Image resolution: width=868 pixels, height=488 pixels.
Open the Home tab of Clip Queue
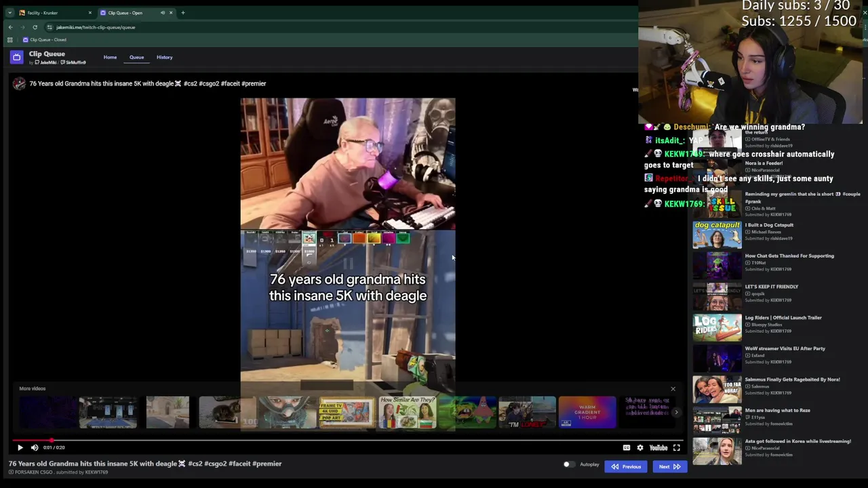pyautogui.click(x=110, y=57)
